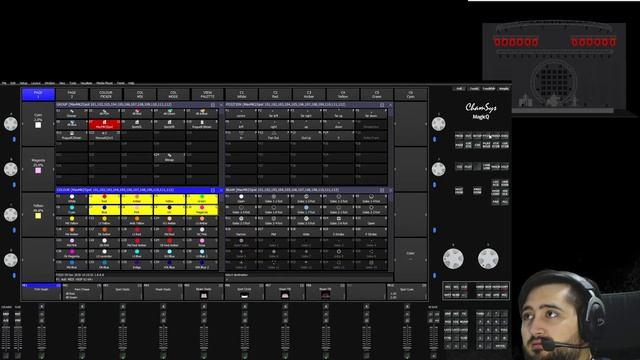Click the COL MODE soft button
640x360 pixels.
[x=173, y=95]
